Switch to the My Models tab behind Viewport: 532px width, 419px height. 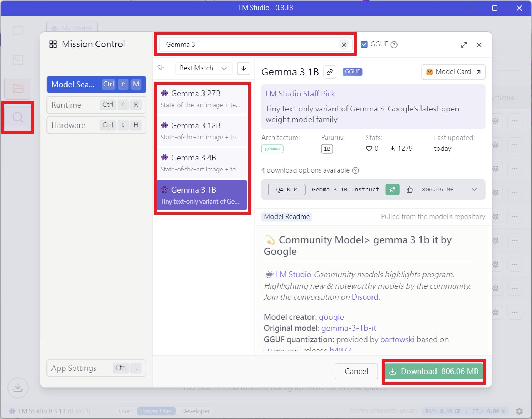(x=72, y=28)
